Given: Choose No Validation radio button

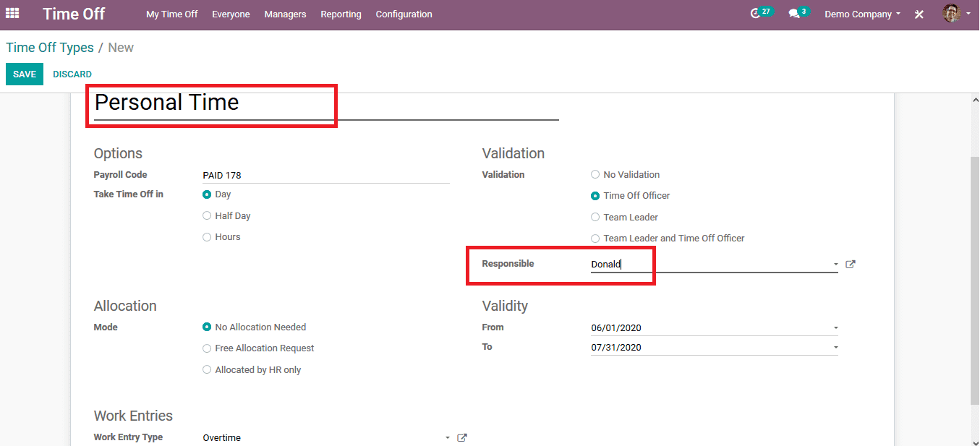Looking at the screenshot, I should pos(595,174).
